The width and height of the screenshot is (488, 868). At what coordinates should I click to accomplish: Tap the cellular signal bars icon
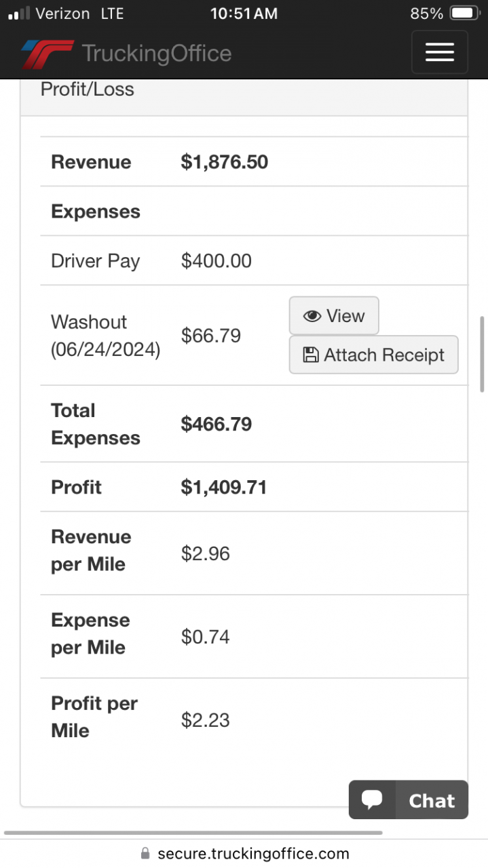click(x=18, y=14)
